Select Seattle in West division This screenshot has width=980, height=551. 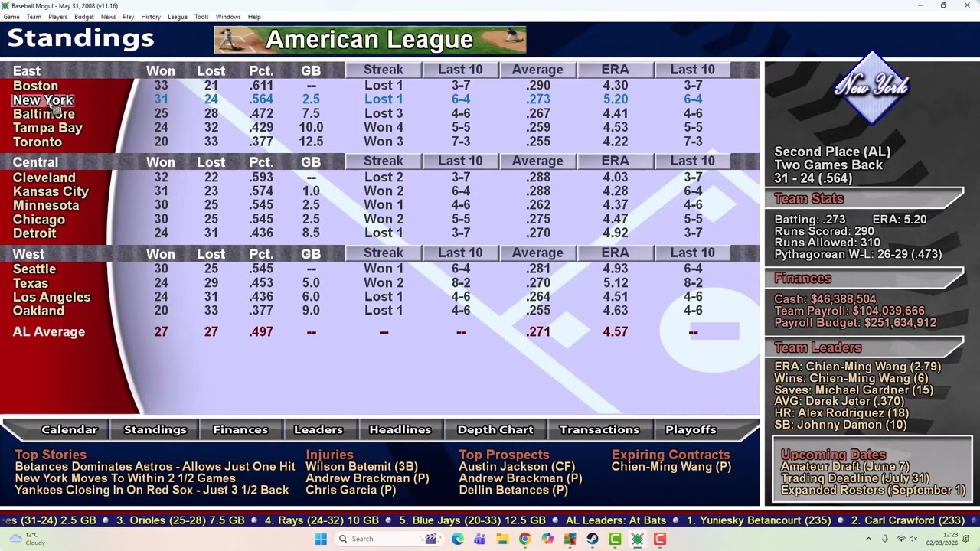(x=34, y=269)
